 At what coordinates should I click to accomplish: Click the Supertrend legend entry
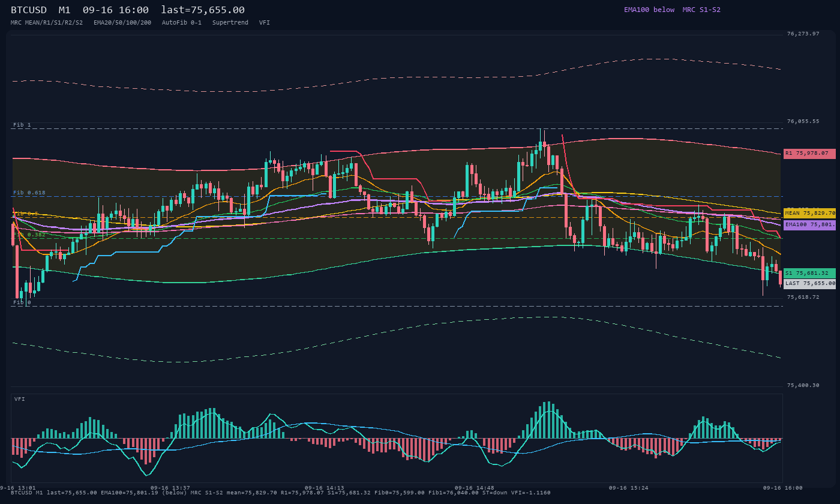point(230,22)
